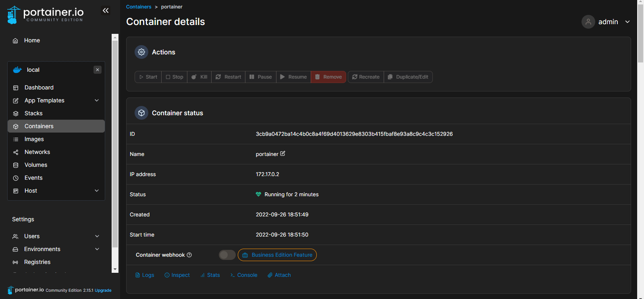Click the Environments drive icon

click(15, 249)
